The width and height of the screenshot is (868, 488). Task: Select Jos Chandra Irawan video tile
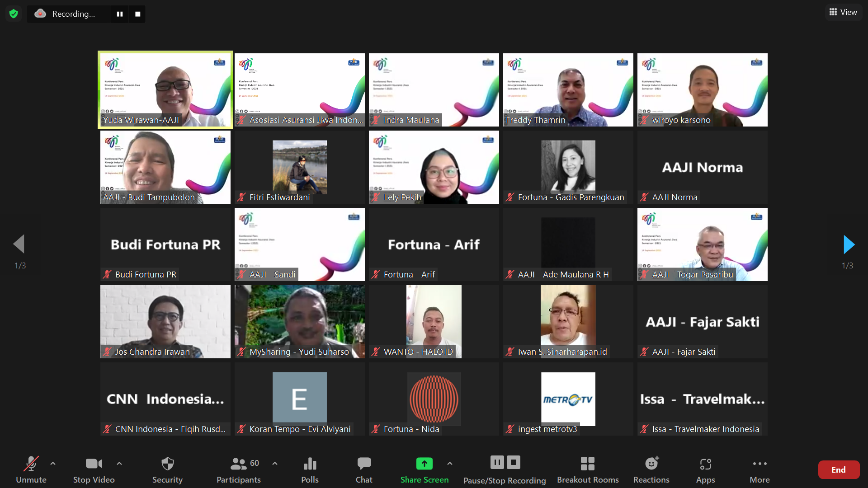165,322
